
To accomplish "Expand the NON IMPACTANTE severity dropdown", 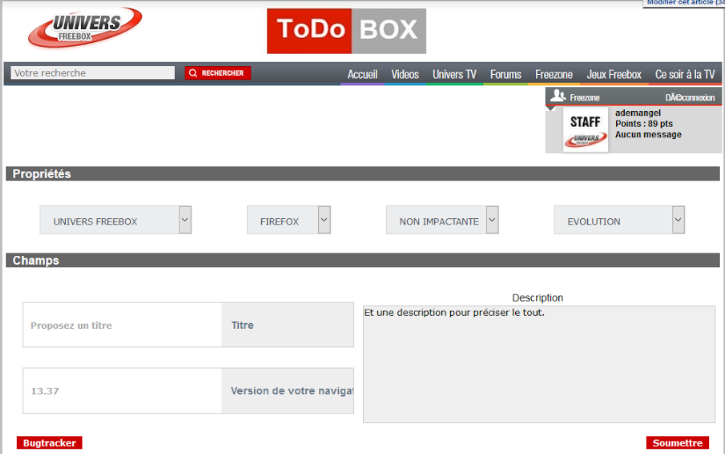I will 442,221.
